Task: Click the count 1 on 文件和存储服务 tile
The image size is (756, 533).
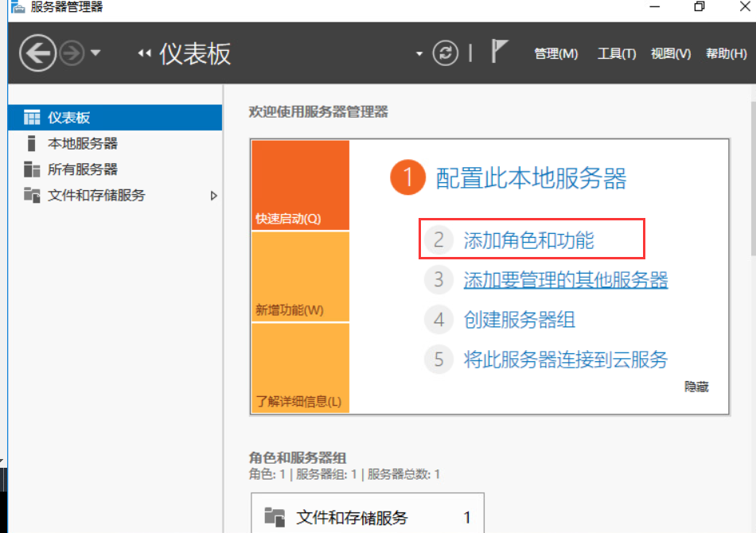Action: coord(466,518)
